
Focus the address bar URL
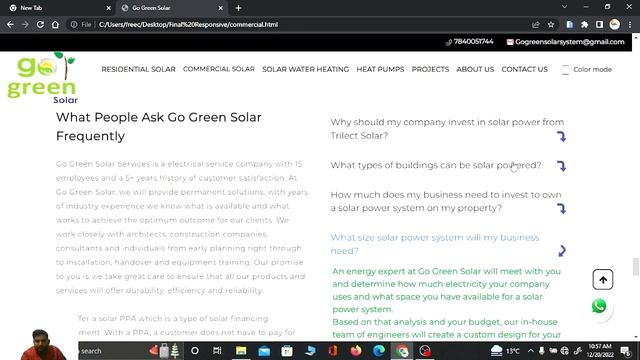[189, 24]
